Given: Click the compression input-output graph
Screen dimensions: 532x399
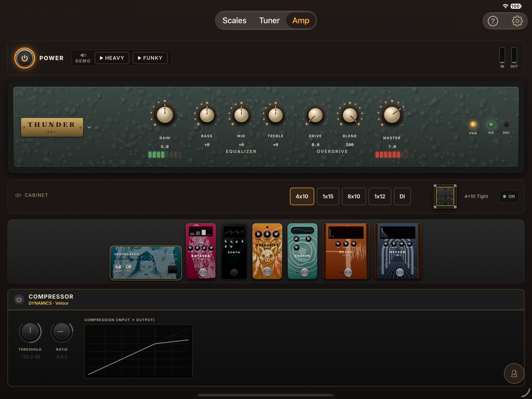Looking at the screenshot, I should 138,351.
